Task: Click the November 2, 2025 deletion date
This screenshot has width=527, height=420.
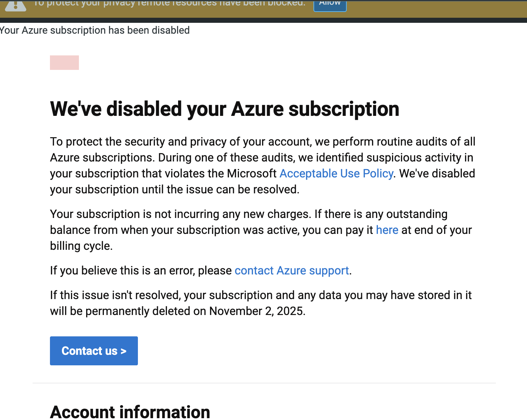Action: [257, 311]
